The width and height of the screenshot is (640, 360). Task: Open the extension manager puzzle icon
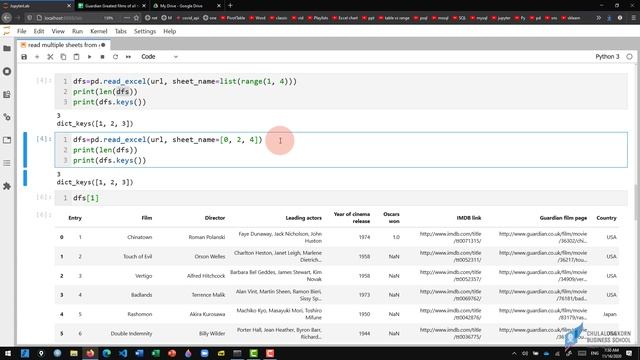(x=7, y=186)
